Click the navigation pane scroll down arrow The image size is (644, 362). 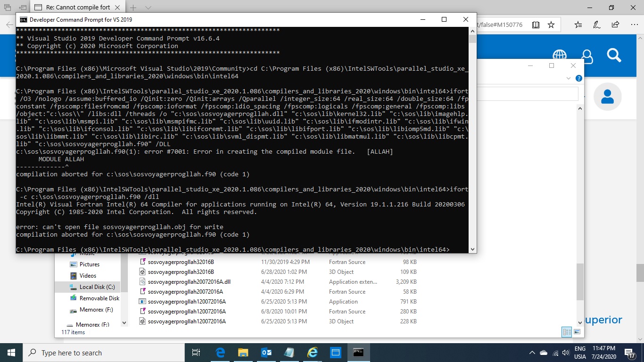pos(124,323)
